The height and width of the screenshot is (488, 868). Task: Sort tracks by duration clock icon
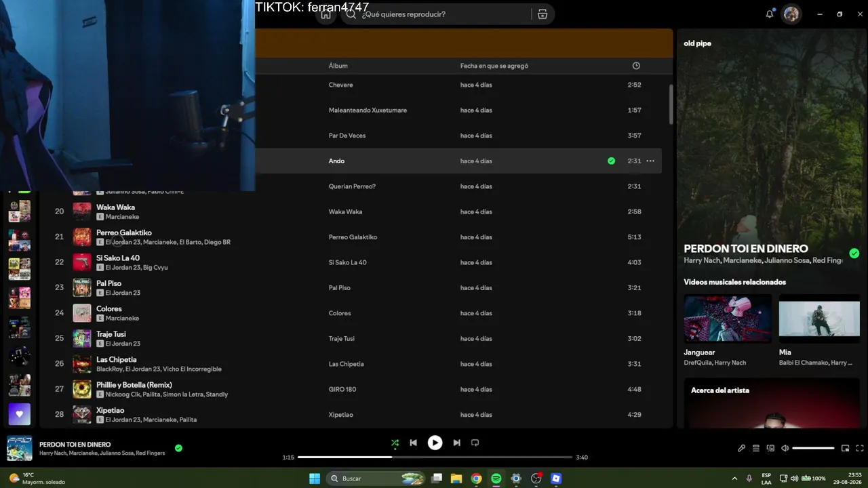pos(636,66)
